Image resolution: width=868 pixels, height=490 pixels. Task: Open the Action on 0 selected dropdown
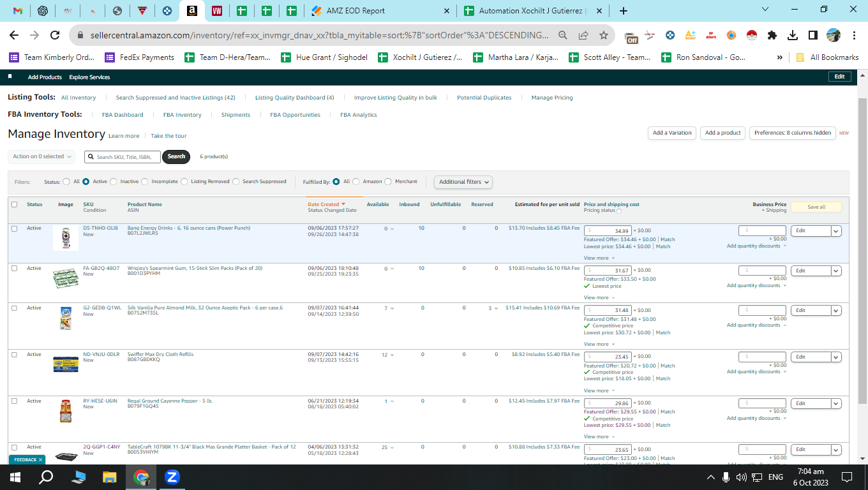click(x=42, y=156)
